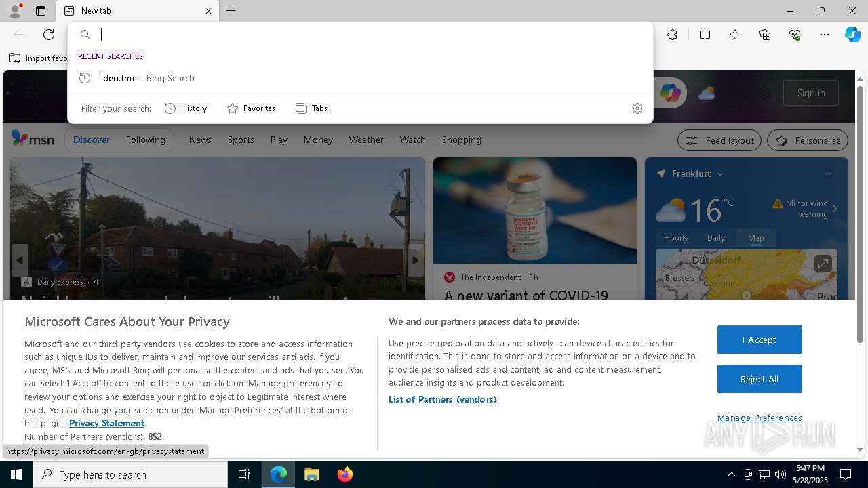The image size is (868, 488).
Task: Open the Money menu item
Action: [318, 140]
